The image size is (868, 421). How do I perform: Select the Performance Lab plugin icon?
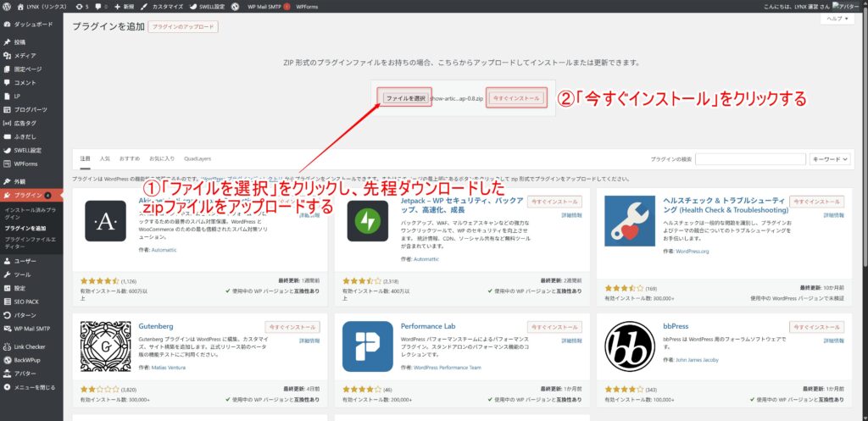pos(368,346)
